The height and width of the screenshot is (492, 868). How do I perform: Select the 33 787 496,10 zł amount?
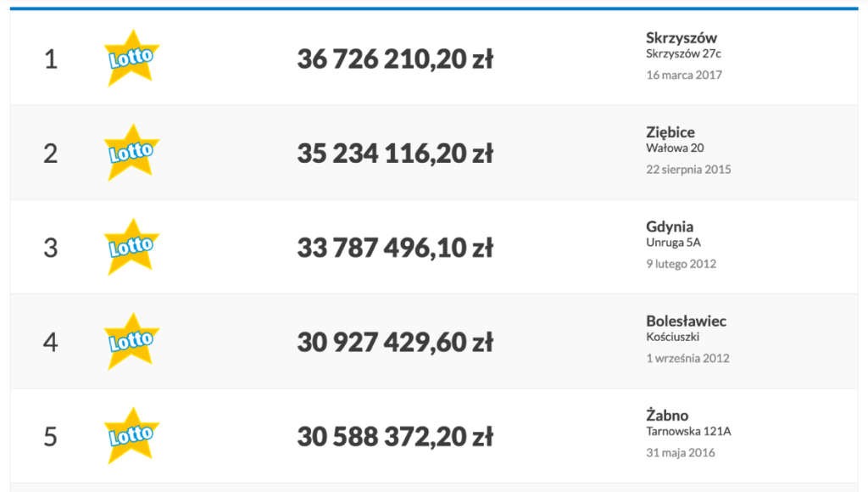point(395,248)
